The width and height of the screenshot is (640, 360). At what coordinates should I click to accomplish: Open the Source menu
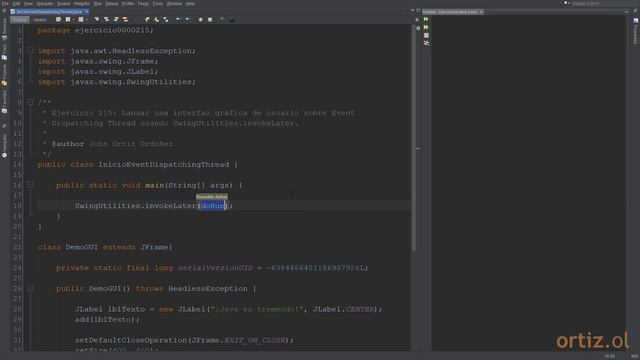point(64,3)
